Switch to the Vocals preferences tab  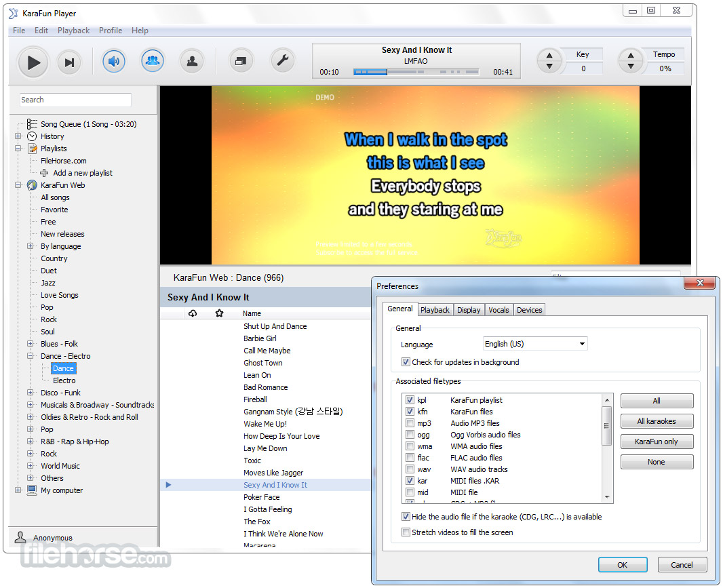pos(499,310)
